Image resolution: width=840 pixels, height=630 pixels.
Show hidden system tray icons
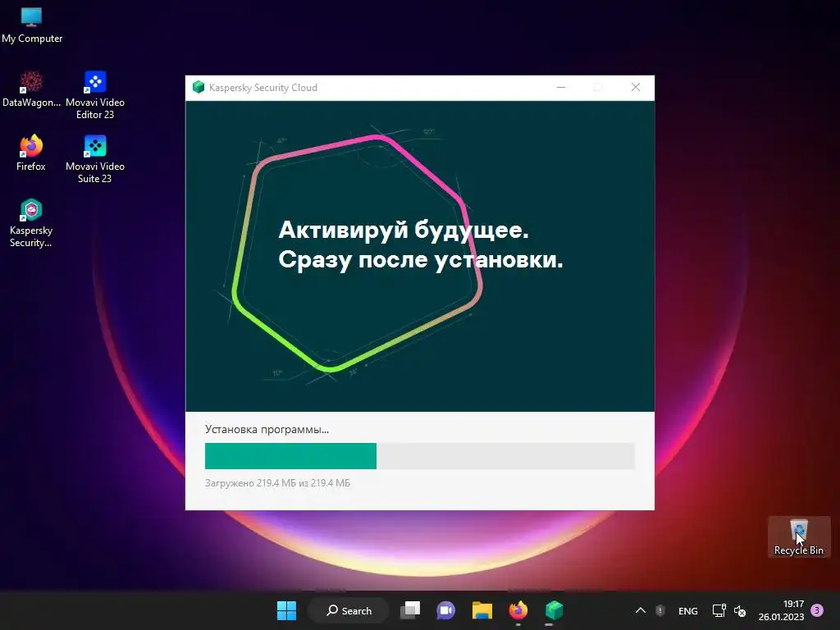click(640, 610)
